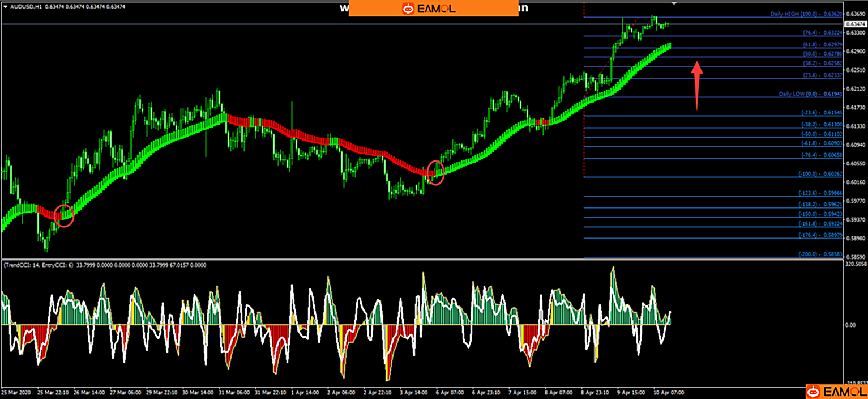
Task: Click the (-61.8) 0.60903 extension label
Action: click(x=822, y=143)
